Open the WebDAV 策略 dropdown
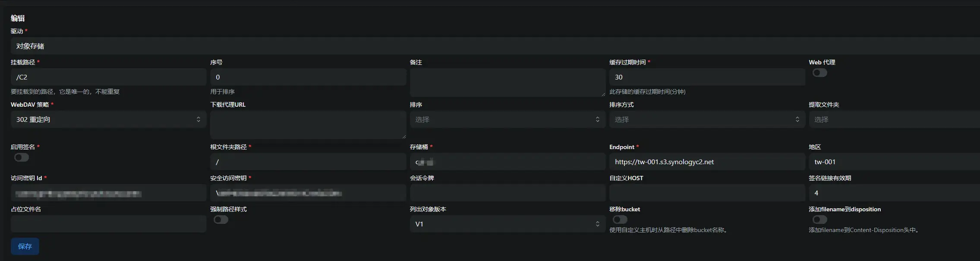This screenshot has height=261, width=980. tap(108, 119)
